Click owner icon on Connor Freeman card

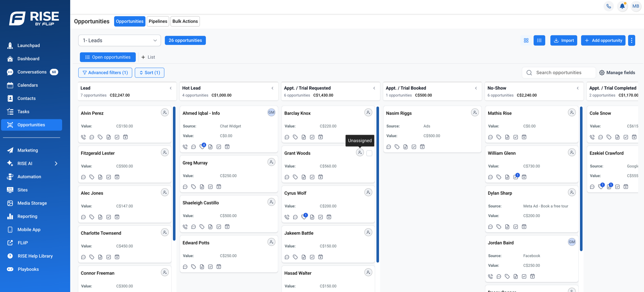pyautogui.click(x=165, y=272)
